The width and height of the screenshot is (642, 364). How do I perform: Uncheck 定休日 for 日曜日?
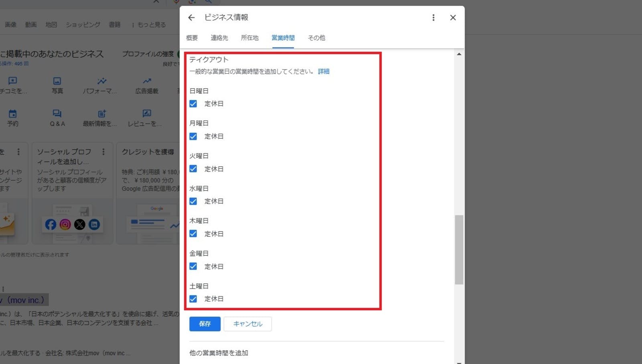[193, 104]
